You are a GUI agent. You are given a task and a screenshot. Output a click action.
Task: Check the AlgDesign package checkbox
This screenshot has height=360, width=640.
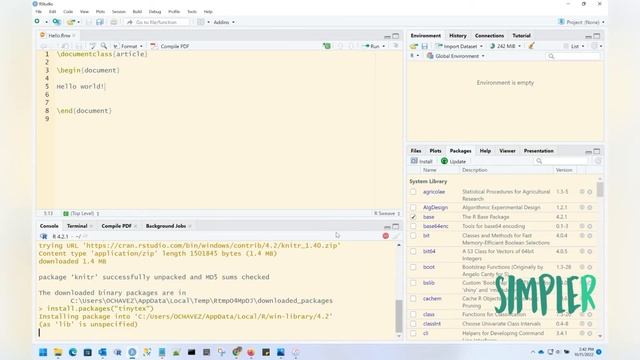coord(413,207)
